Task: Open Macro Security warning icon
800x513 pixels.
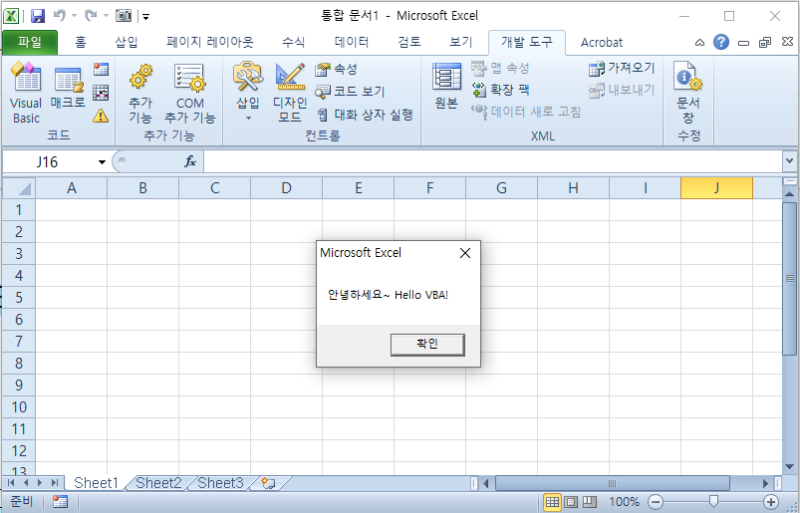Action: tap(101, 116)
